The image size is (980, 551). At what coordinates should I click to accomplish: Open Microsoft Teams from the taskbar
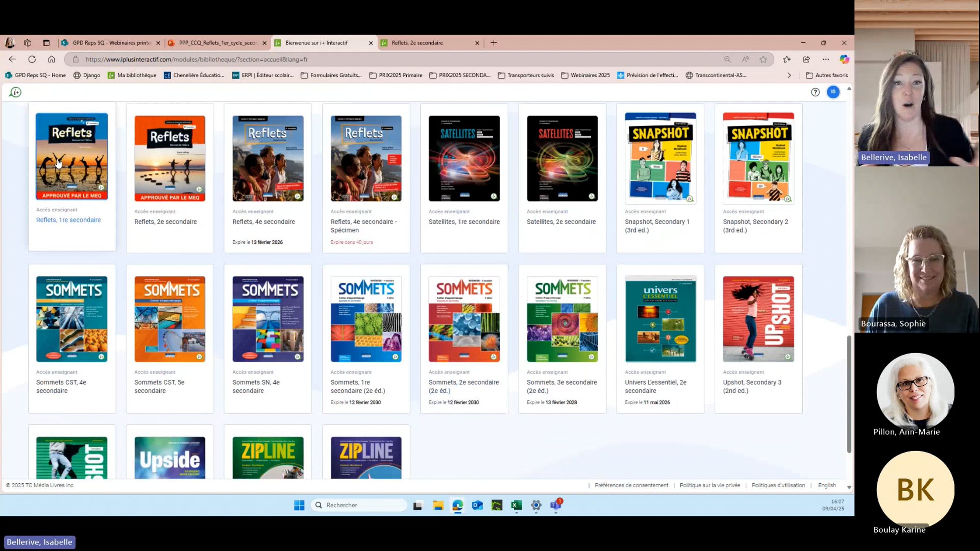[556, 505]
